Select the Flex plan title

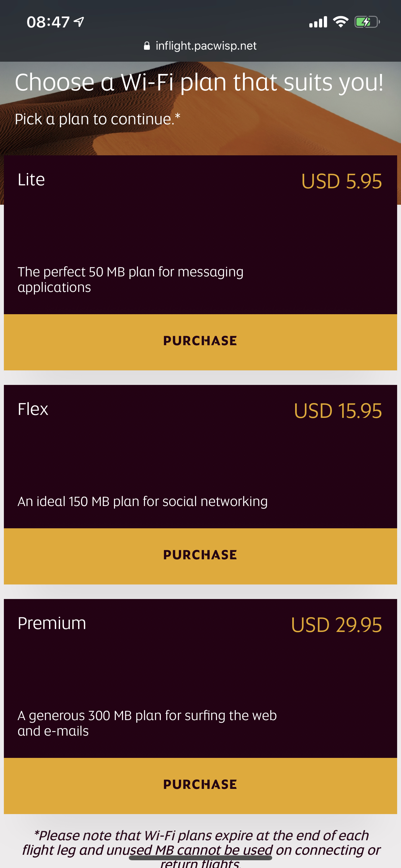(33, 409)
